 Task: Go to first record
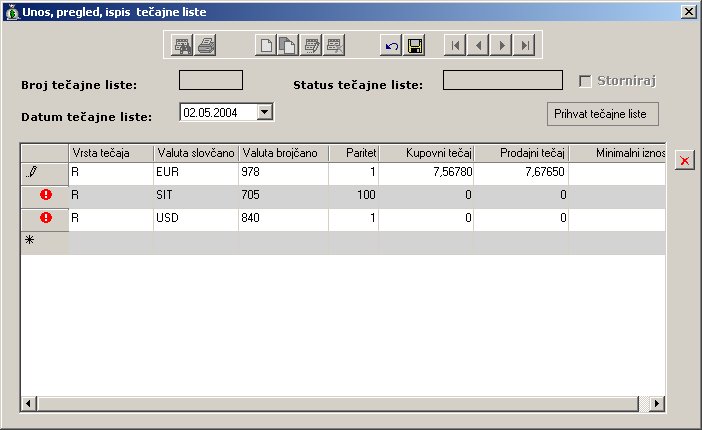point(455,45)
